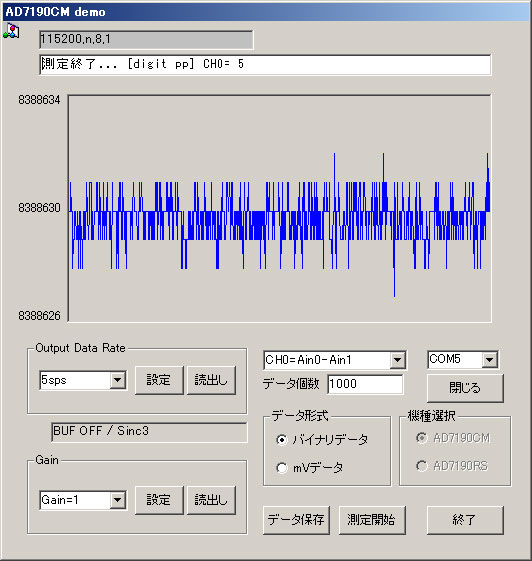532x561 pixels.
Task: Click the 8388626 lower axis label
Action: pos(39,316)
